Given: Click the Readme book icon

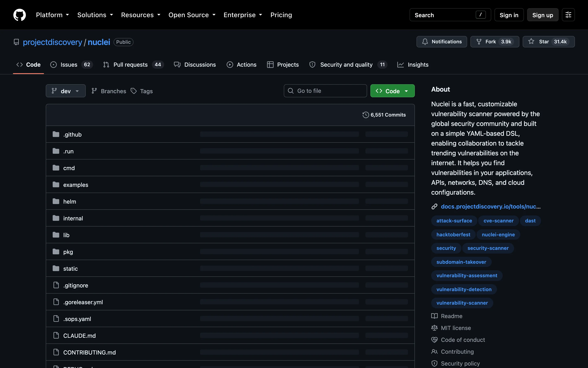Looking at the screenshot, I should click(x=434, y=316).
